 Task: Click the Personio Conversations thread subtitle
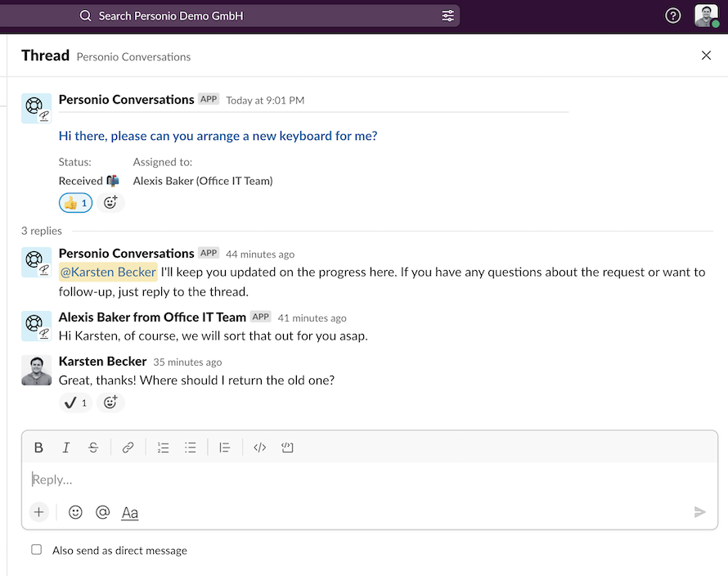coord(133,56)
